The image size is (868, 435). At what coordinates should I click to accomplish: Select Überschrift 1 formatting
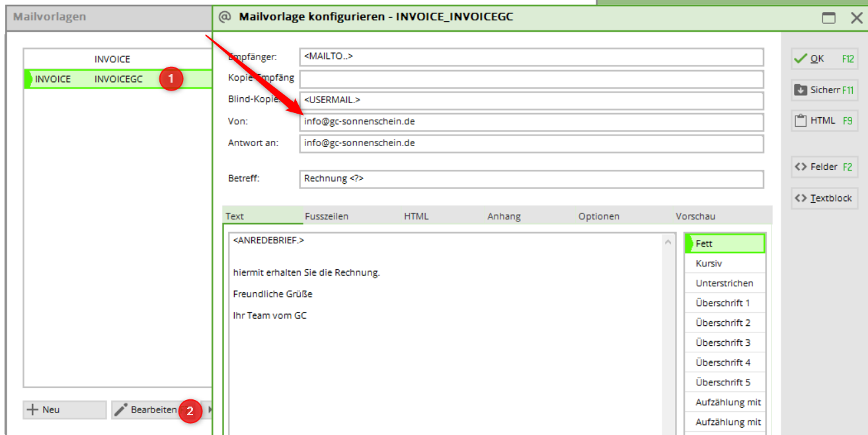pos(725,303)
